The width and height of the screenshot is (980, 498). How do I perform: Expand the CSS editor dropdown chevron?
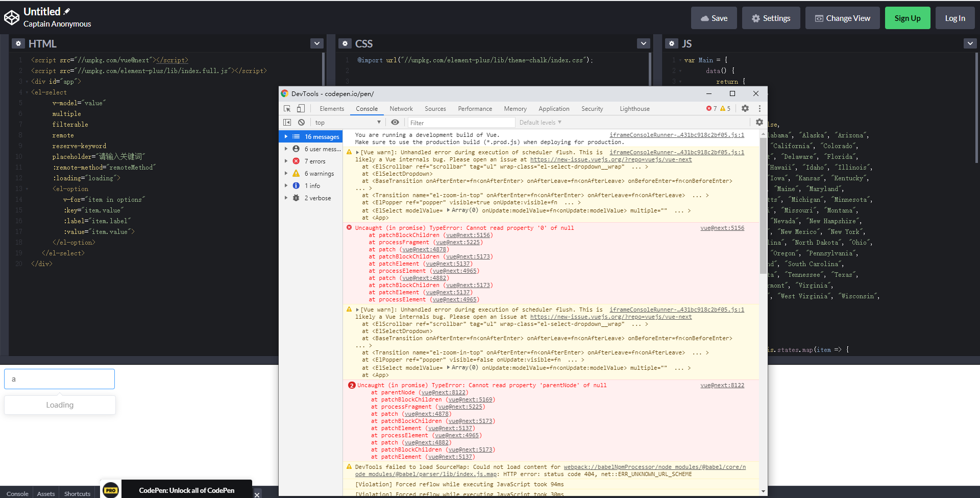[x=644, y=43]
